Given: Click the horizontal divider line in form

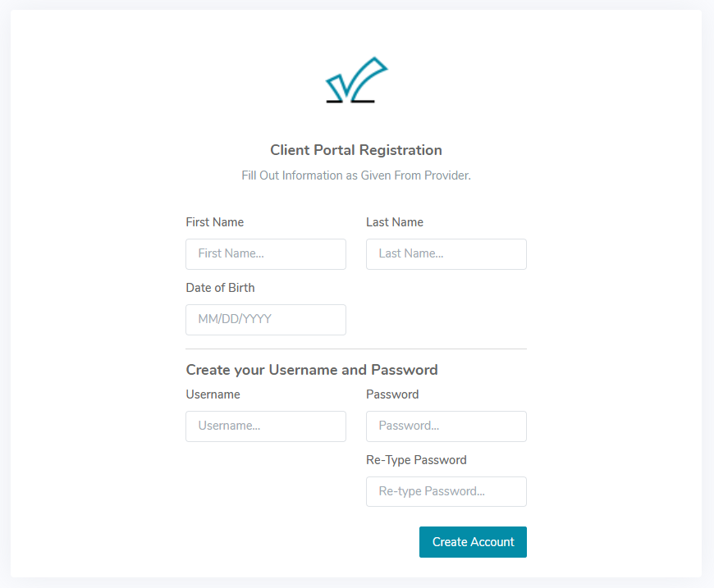Looking at the screenshot, I should point(356,349).
